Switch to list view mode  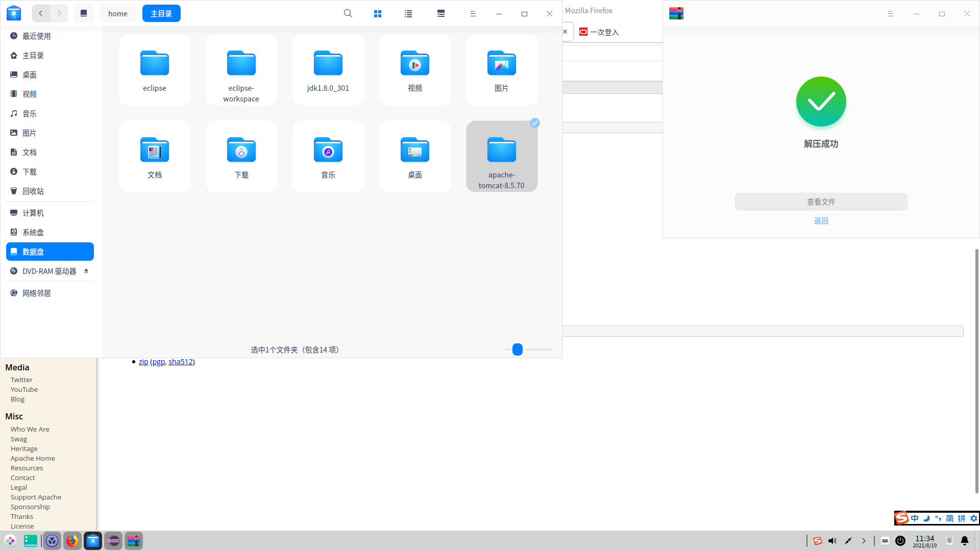point(408,14)
